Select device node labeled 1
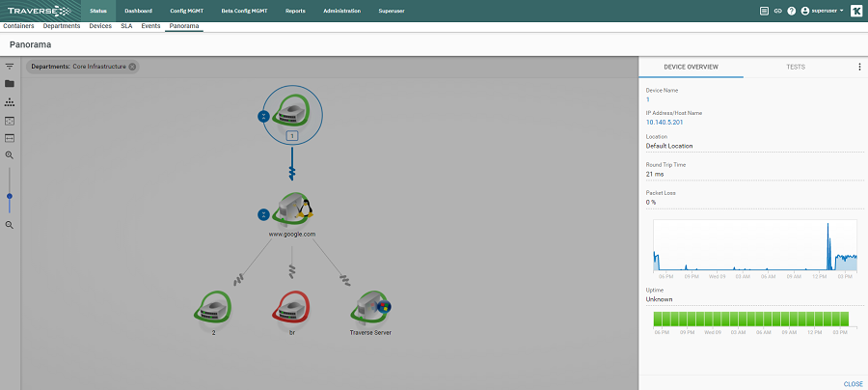Image resolution: width=868 pixels, height=390 pixels. tap(292, 115)
